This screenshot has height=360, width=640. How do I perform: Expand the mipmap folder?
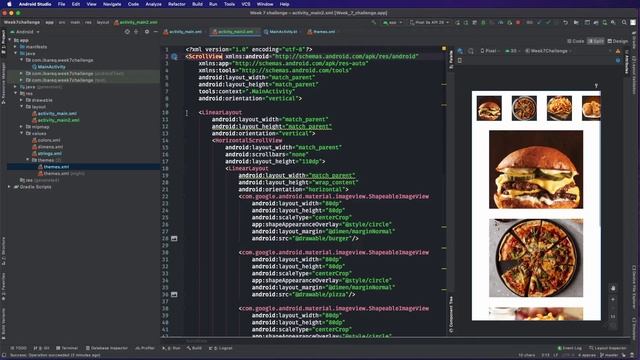pos(22,127)
